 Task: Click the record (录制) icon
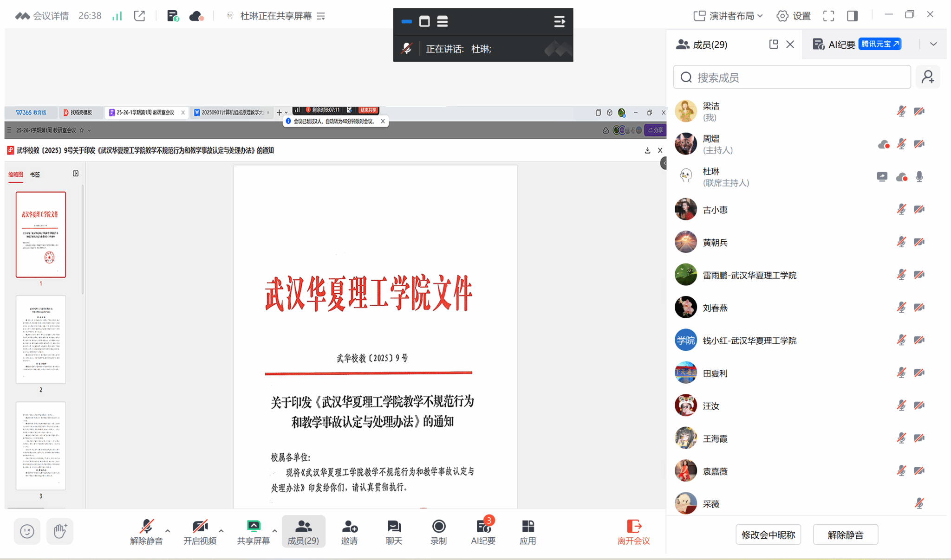pyautogui.click(x=438, y=527)
